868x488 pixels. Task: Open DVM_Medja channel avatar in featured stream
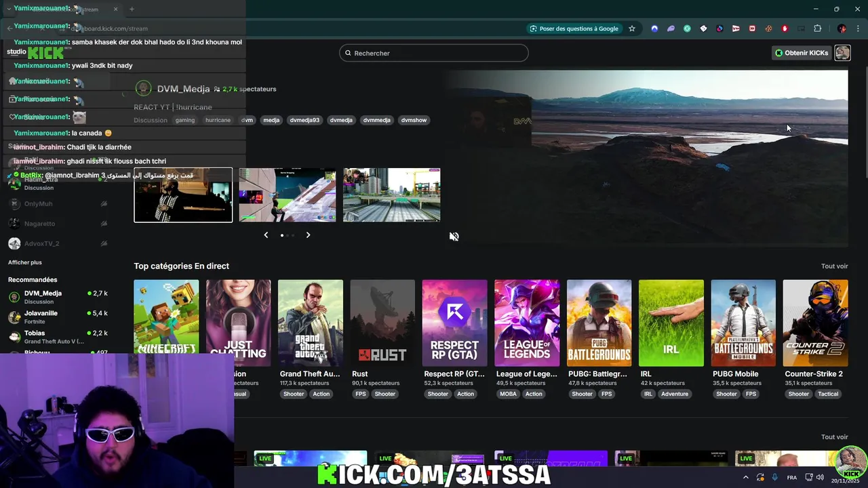click(x=143, y=89)
